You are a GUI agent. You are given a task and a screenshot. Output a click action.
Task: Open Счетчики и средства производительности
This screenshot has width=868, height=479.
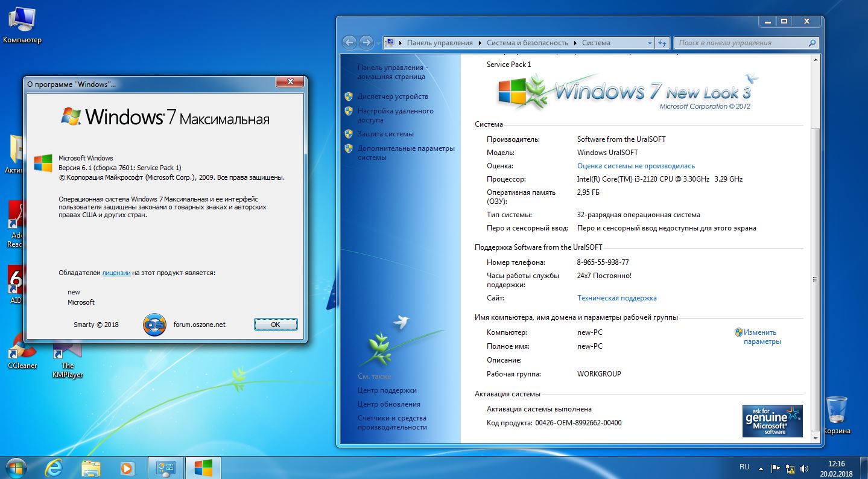[392, 422]
